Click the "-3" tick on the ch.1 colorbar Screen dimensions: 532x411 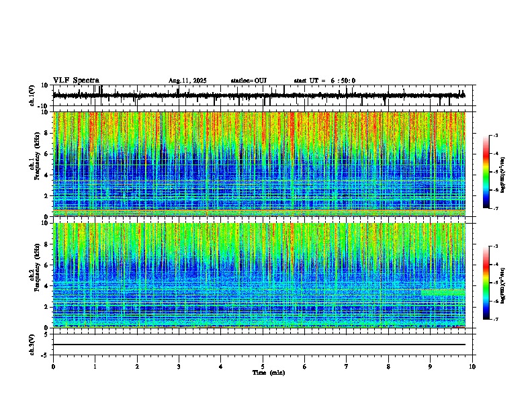(x=495, y=135)
